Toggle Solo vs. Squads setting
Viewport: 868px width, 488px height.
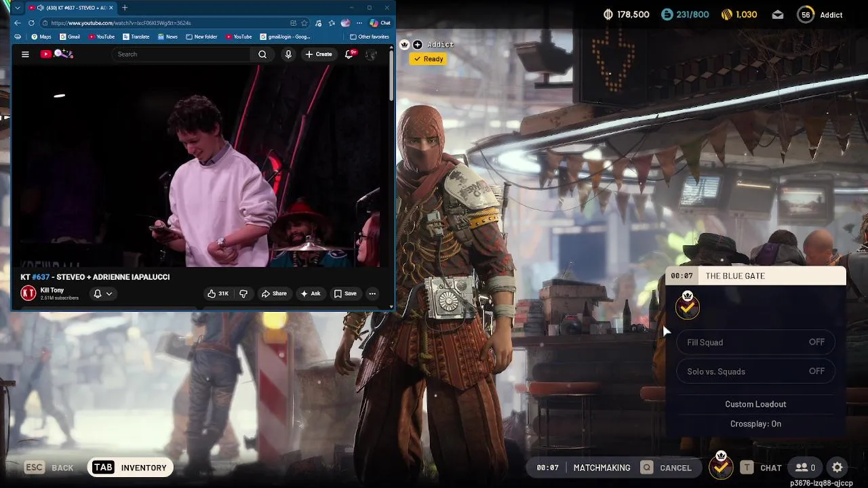[755, 371]
